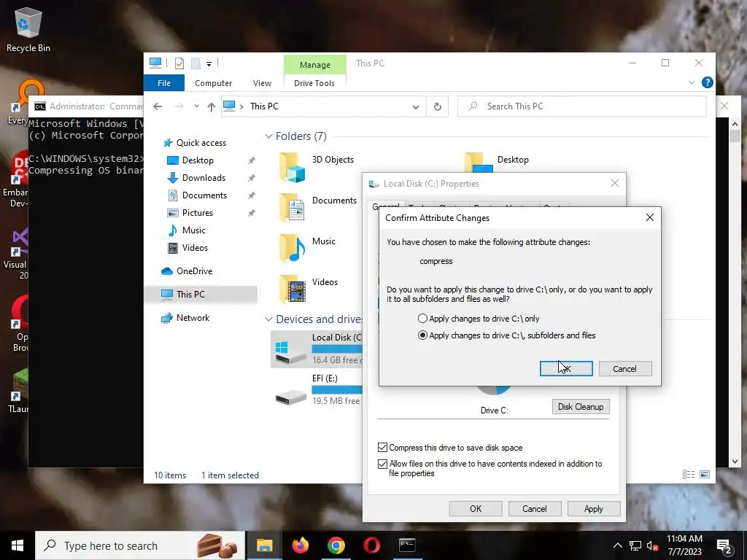Image resolution: width=747 pixels, height=560 pixels.
Task: Open Explorer Help question mark icon
Action: coord(708,83)
